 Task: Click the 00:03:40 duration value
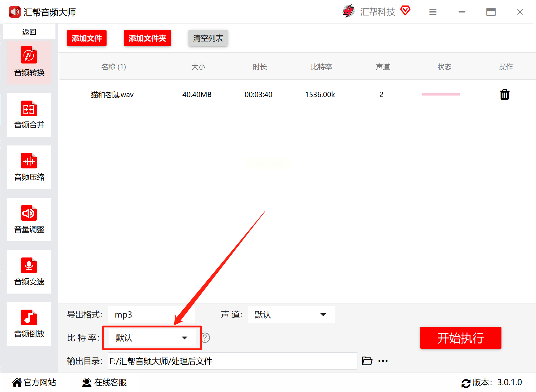coord(258,95)
